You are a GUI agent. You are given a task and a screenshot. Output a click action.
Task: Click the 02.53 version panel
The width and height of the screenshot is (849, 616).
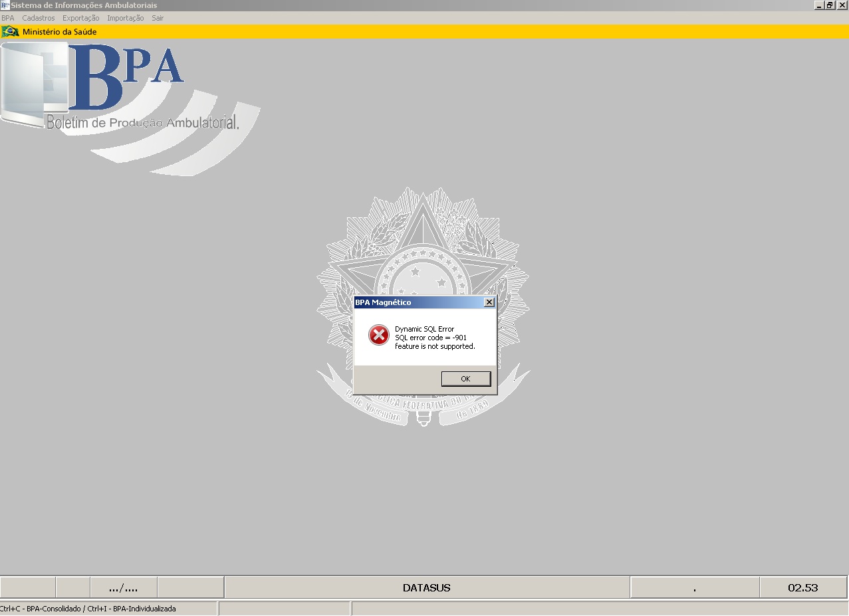tap(803, 587)
